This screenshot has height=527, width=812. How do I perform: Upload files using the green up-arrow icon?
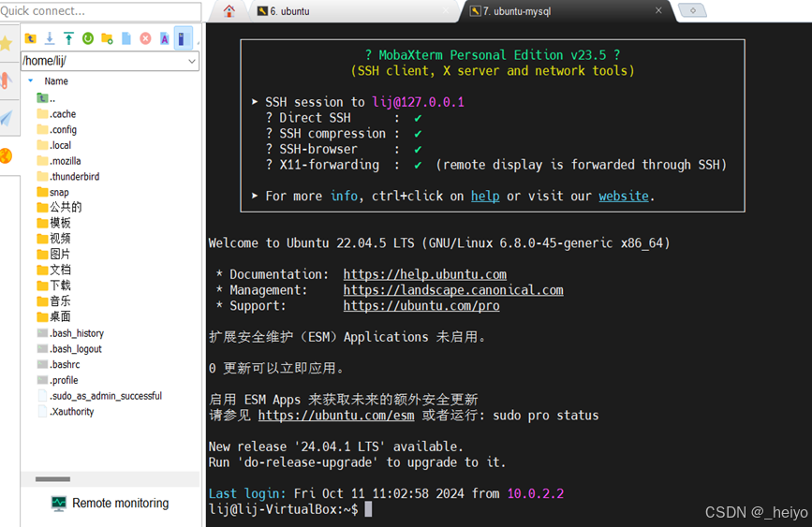[x=69, y=38]
